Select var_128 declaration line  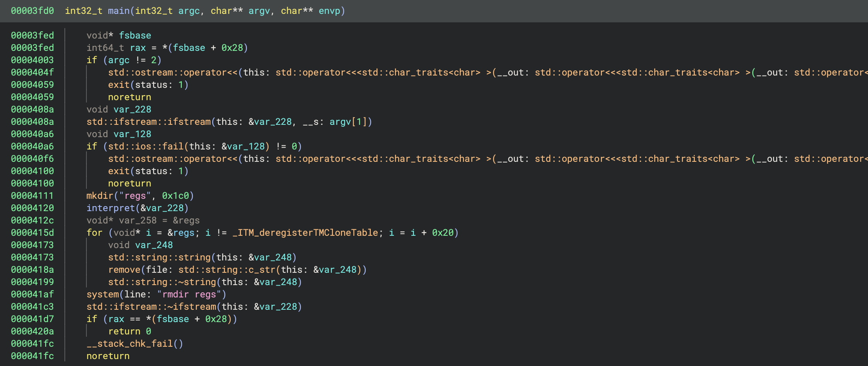pos(119,134)
